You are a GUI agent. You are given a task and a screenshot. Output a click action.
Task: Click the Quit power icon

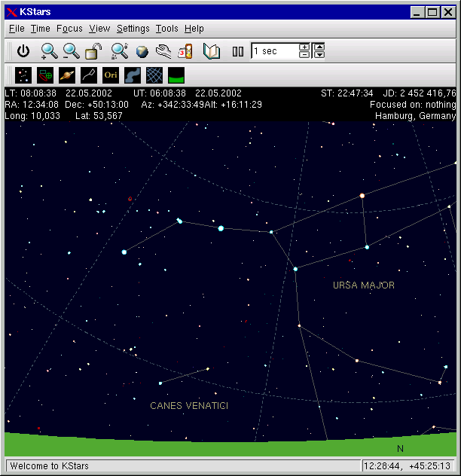click(x=23, y=51)
